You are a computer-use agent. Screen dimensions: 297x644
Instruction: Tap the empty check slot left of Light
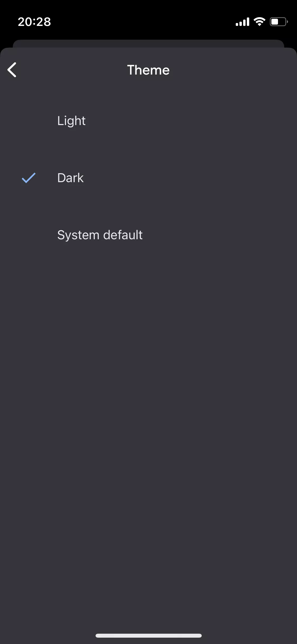[x=29, y=121]
